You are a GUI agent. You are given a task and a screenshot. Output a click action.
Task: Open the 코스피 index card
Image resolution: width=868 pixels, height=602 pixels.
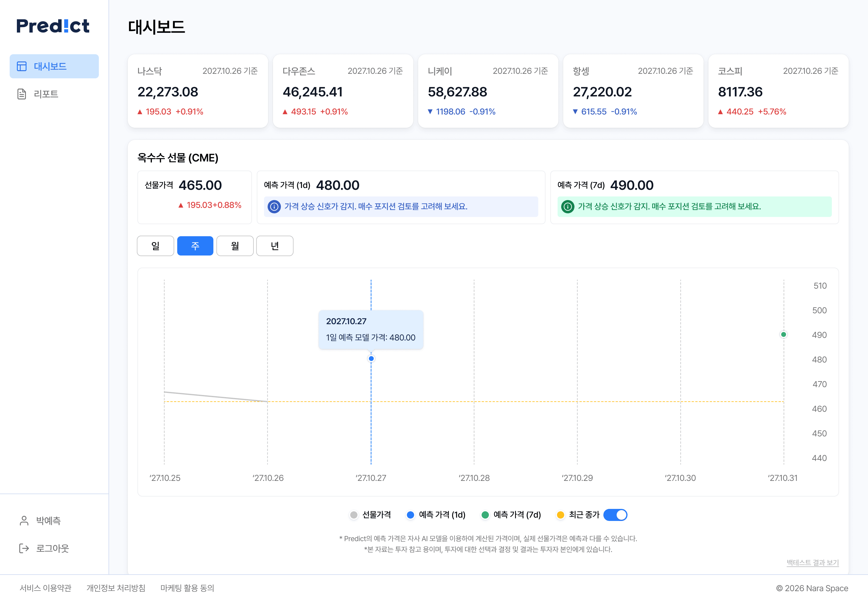[x=778, y=91]
